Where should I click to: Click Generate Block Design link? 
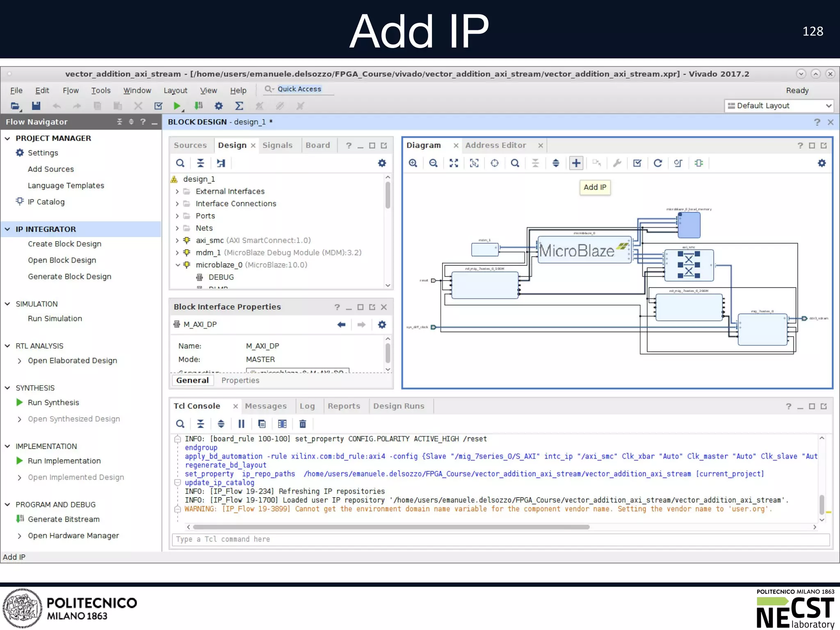(x=69, y=276)
